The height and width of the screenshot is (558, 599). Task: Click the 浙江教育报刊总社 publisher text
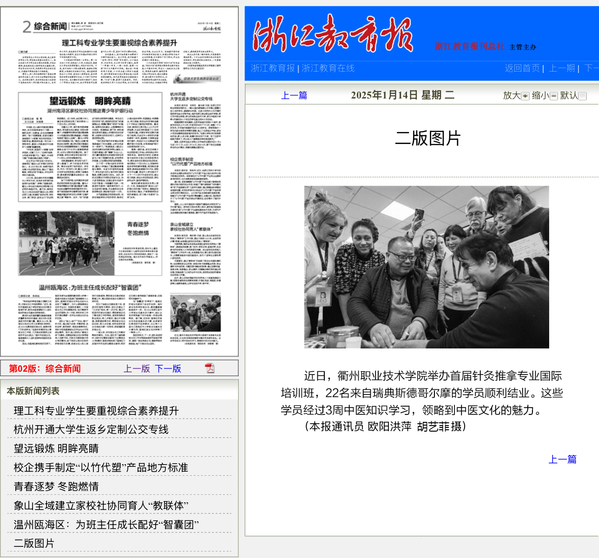[470, 47]
